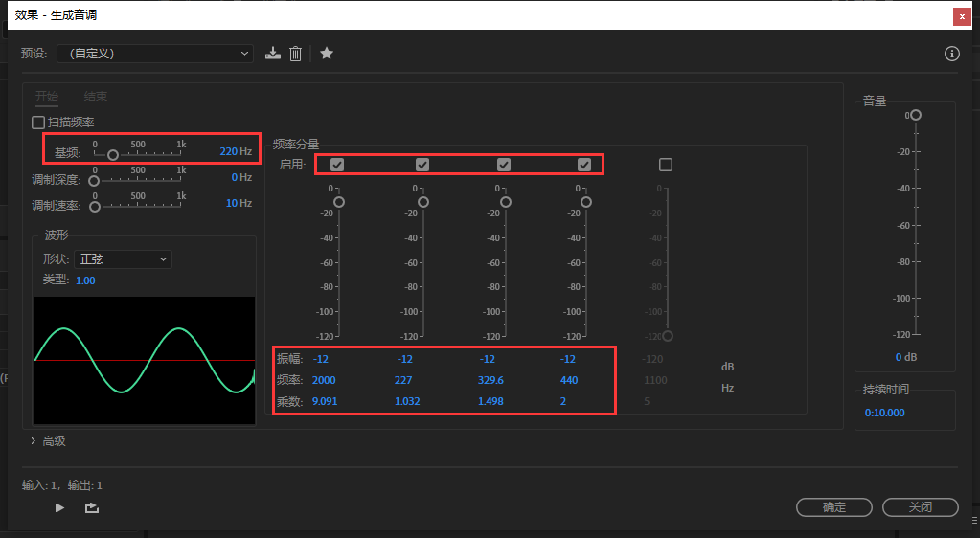Image resolution: width=980 pixels, height=538 pixels.
Task: Switch to the 开始 tab
Action: click(47, 97)
